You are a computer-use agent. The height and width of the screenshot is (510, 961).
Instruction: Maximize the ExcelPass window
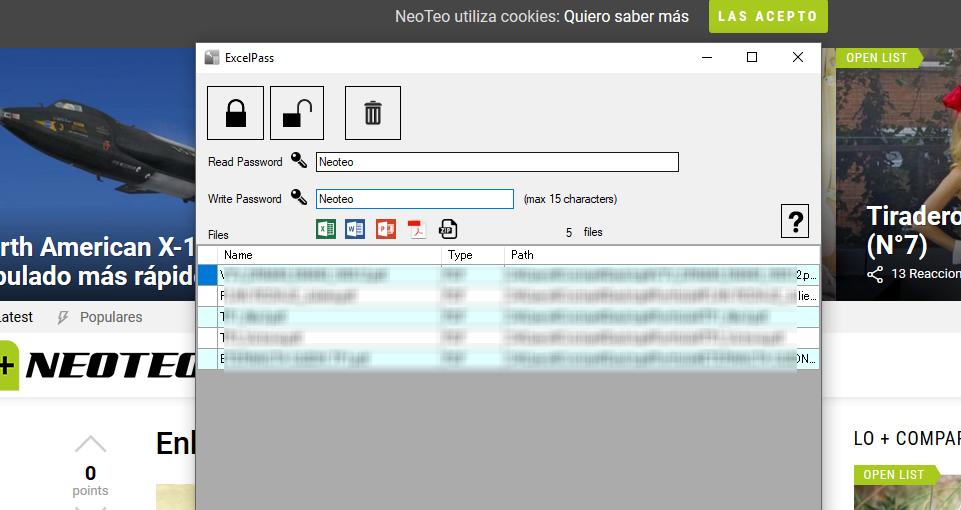pos(752,57)
